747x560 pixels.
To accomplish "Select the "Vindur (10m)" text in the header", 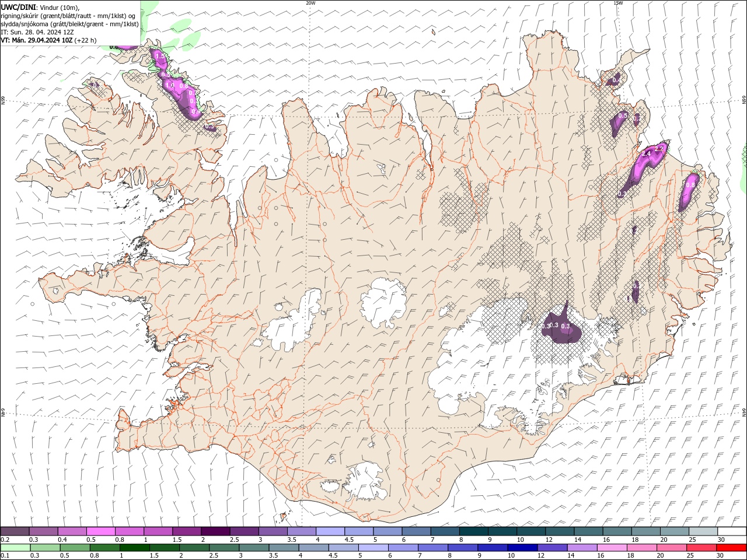I will click(x=58, y=7).
